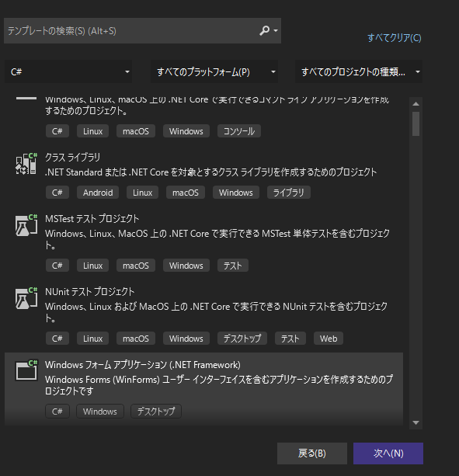Click the 次へ(N) button
459x476 pixels.
(388, 453)
